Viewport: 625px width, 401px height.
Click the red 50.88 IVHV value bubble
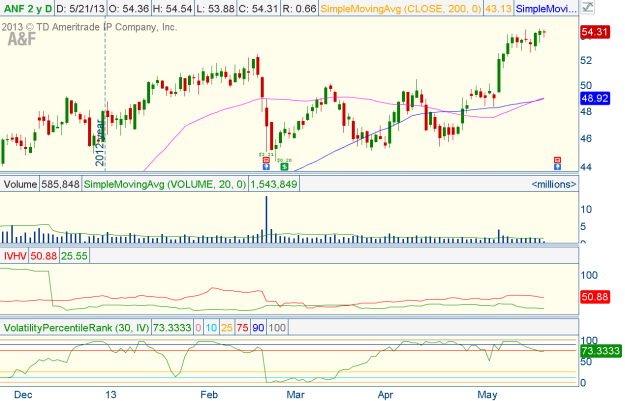click(x=597, y=297)
